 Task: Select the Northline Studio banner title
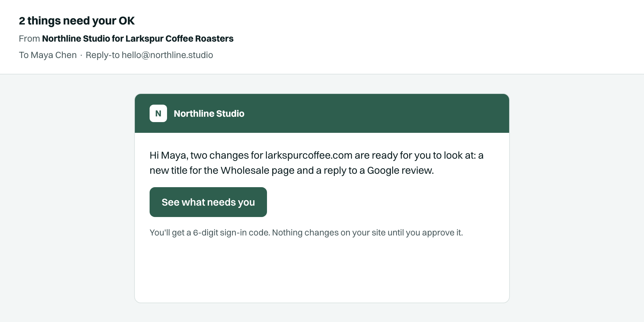[209, 114]
